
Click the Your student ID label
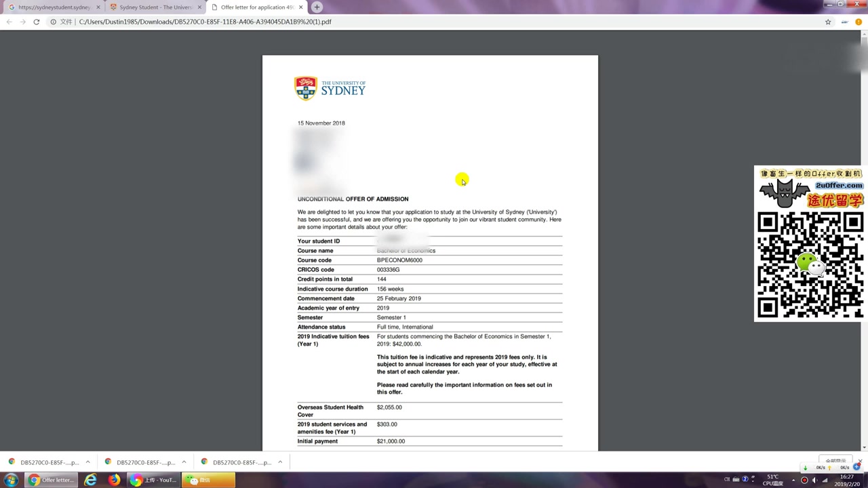point(318,241)
